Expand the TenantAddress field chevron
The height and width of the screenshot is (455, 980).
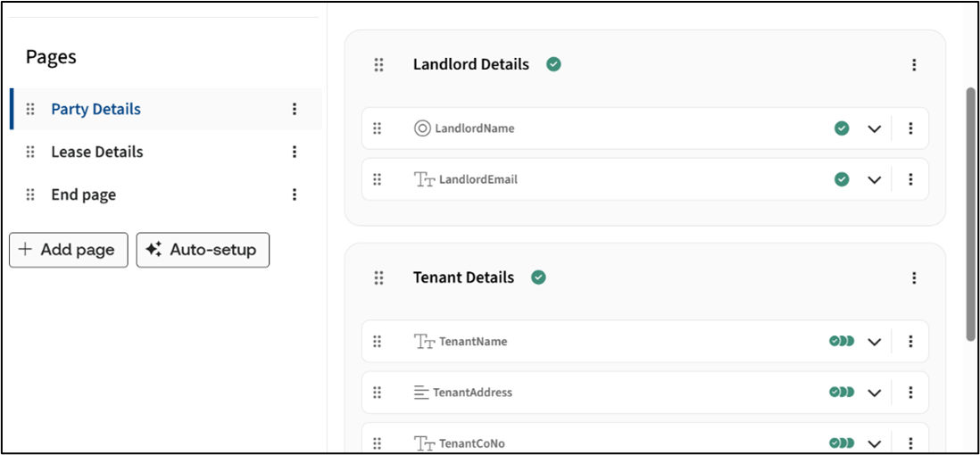(x=875, y=393)
